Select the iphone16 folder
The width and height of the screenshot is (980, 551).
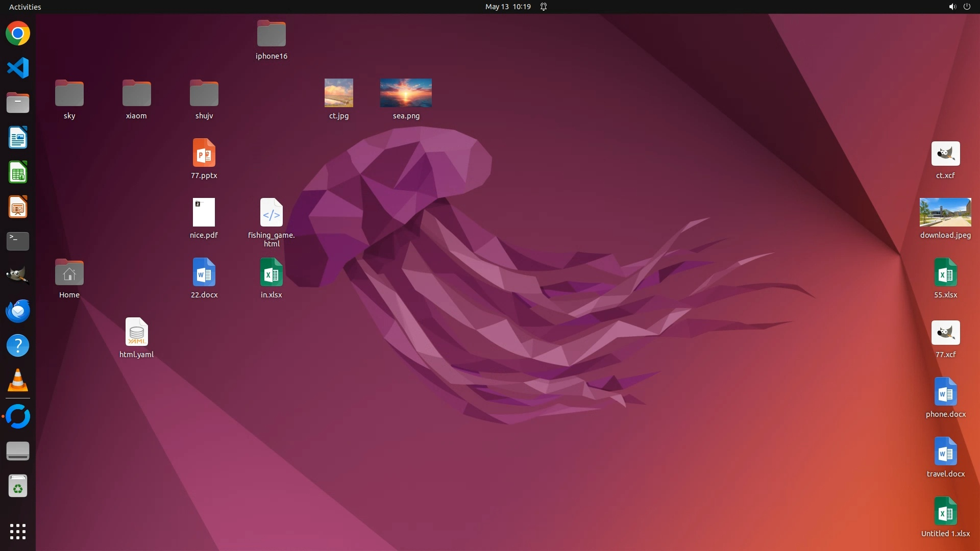point(271,34)
